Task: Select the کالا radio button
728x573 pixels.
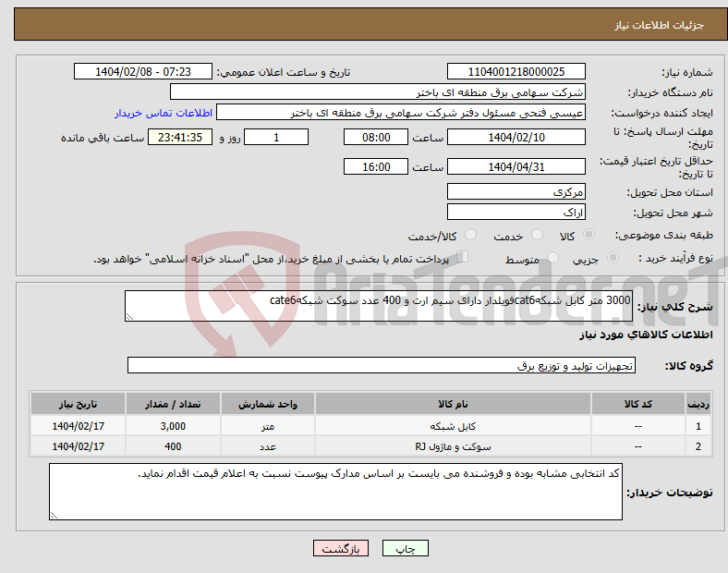Action: point(588,235)
